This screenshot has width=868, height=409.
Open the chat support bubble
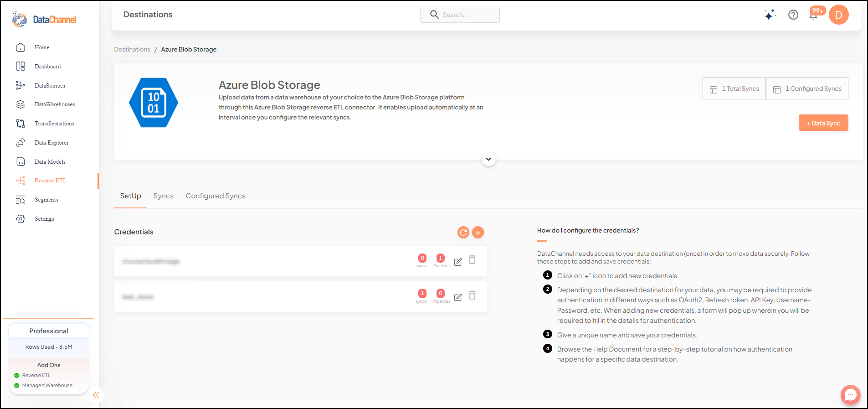click(x=851, y=395)
